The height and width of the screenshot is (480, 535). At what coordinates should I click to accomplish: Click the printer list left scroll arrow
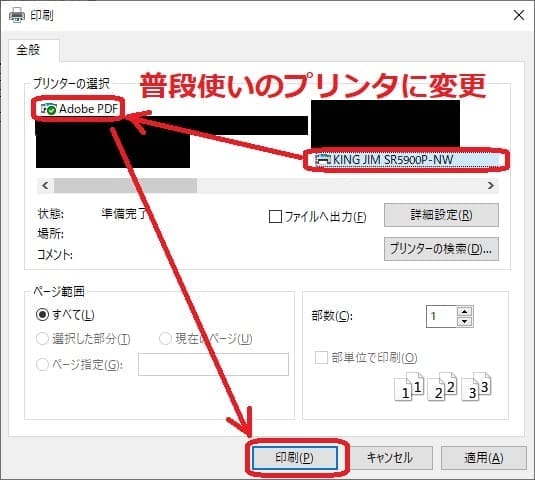pos(45,186)
